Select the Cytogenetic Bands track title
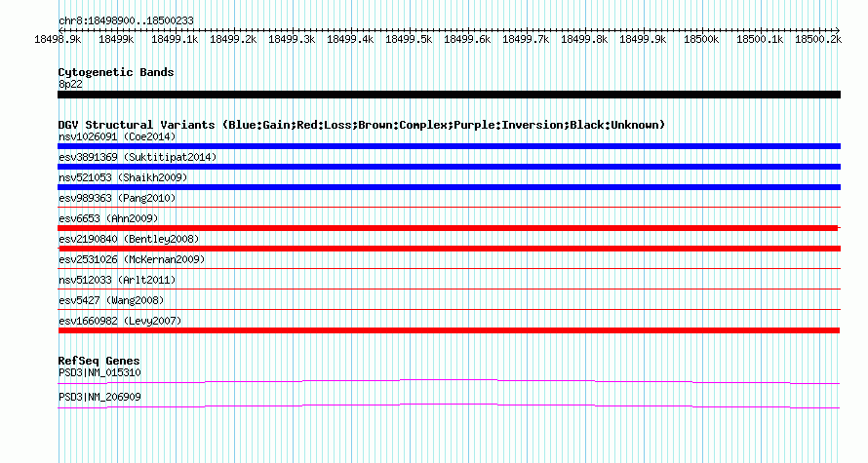The width and height of the screenshot is (868, 463). pyautogui.click(x=116, y=72)
